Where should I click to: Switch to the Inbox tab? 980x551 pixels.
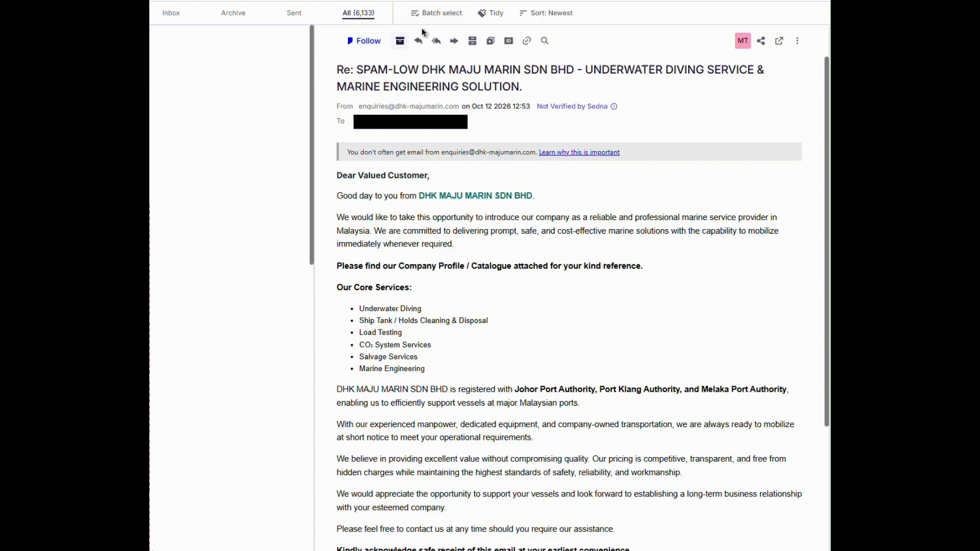point(171,13)
